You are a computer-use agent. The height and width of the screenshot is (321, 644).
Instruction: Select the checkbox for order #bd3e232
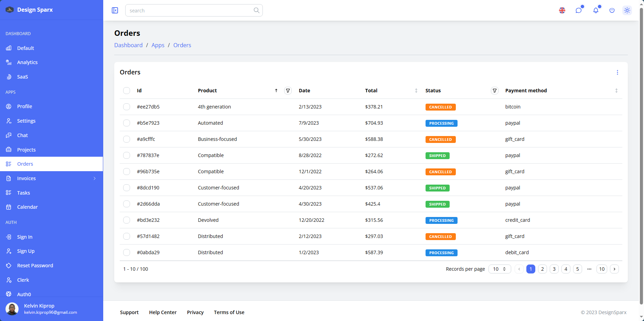pyautogui.click(x=127, y=220)
